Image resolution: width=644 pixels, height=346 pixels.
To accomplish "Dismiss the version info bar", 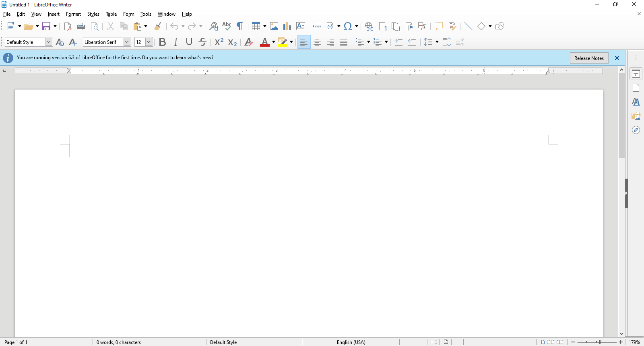I will point(617,58).
